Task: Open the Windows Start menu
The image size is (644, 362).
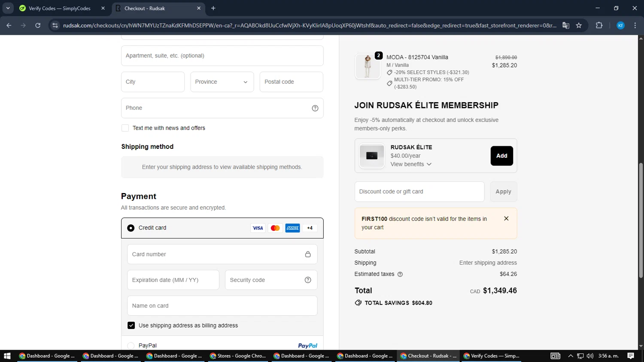Action: pos(7,356)
